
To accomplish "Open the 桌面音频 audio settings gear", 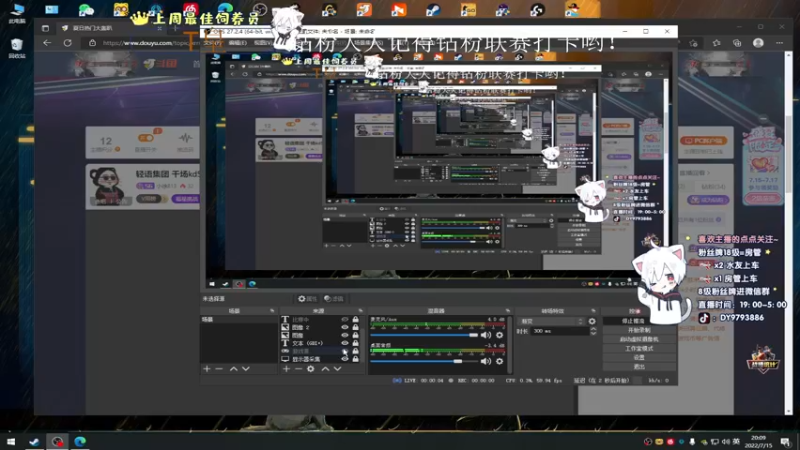I will pyautogui.click(x=499, y=361).
